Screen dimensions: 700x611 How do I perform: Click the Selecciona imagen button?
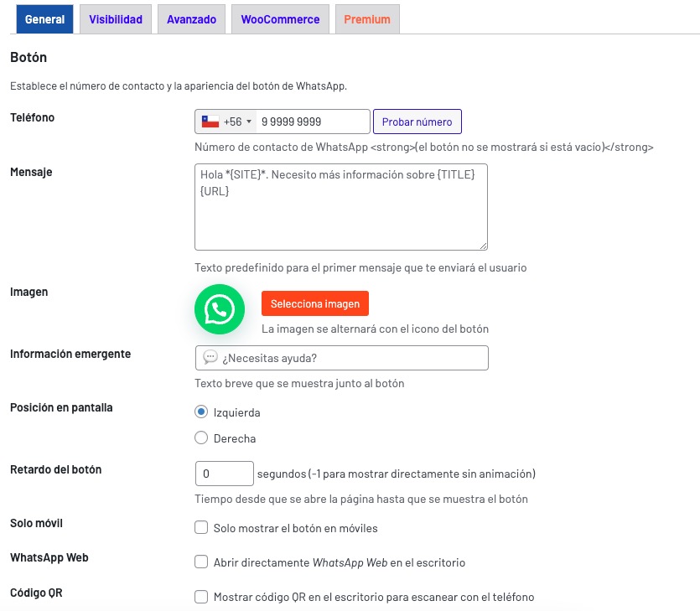coord(315,303)
